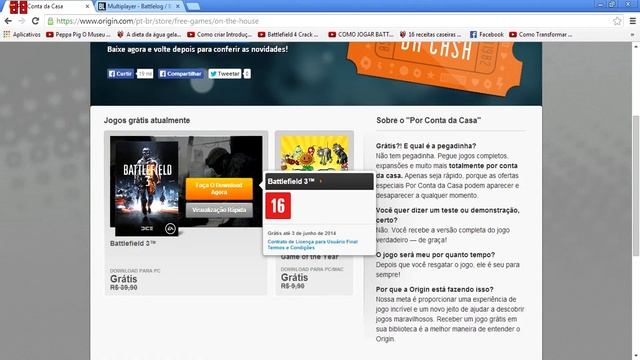Open the 16 receitas caseiras bookmark
This screenshot has height=360, width=640.
[431, 35]
